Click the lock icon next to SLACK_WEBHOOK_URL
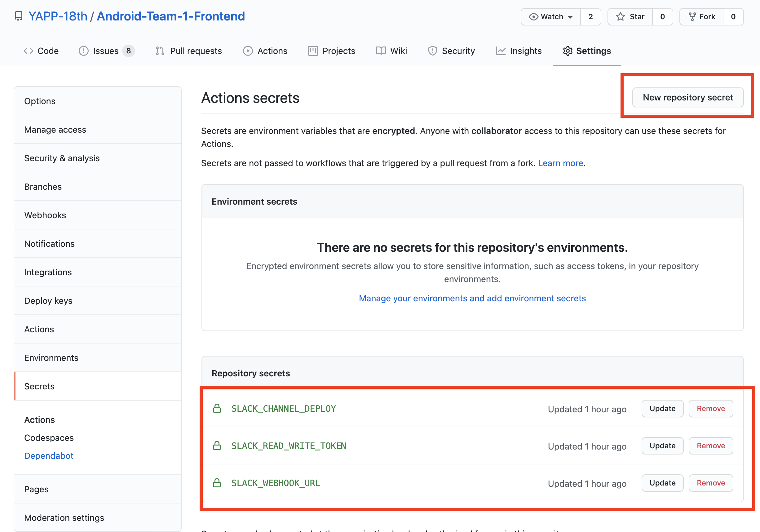The image size is (760, 532). point(217,483)
